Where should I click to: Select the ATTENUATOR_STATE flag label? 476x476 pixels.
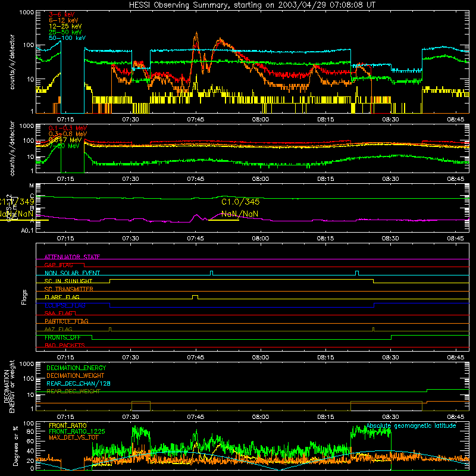[x=72, y=257]
